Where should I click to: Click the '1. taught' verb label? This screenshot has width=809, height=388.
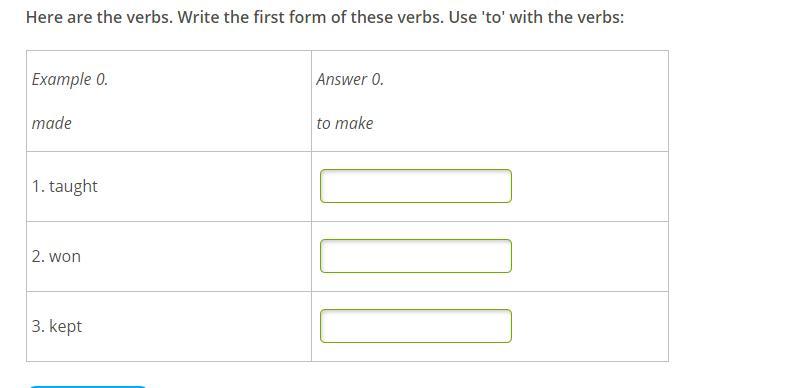click(x=64, y=187)
